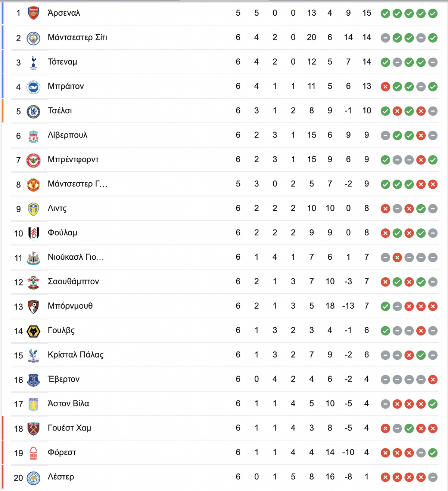Select the Κρίσταλ Πάλας team name

point(76,355)
